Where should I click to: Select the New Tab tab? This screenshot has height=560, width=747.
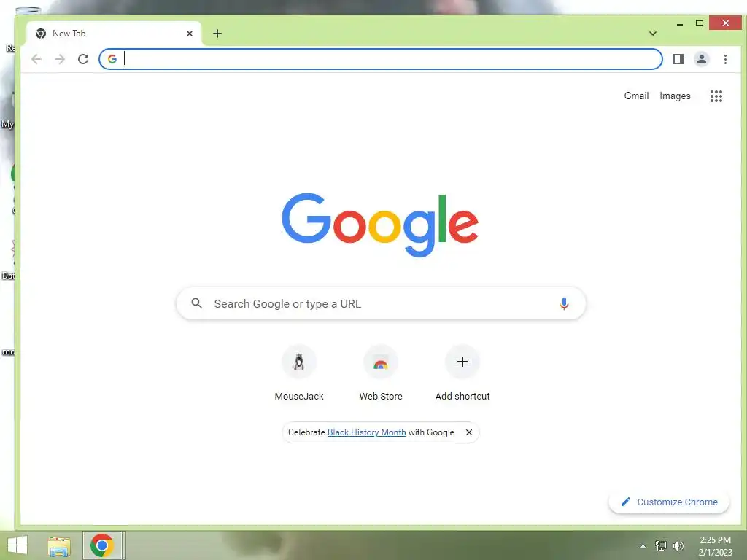113,34
